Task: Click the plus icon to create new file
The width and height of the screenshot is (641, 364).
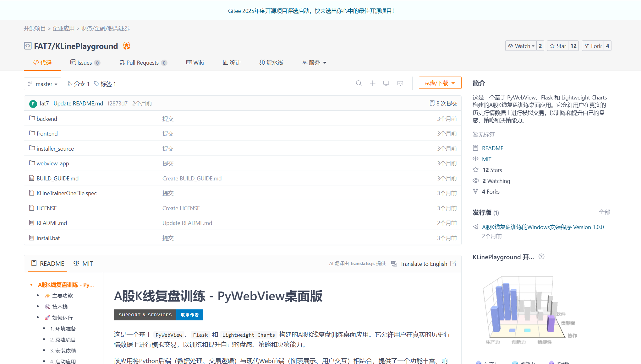Action: (x=372, y=83)
